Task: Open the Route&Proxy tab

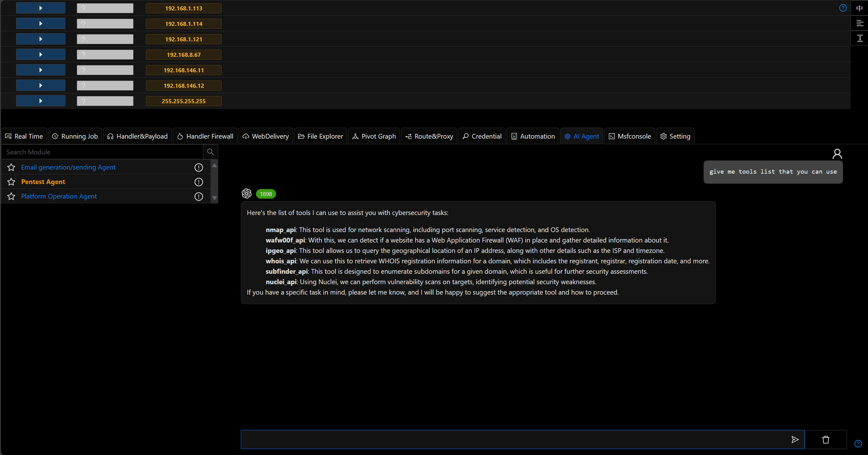Action: [429, 136]
